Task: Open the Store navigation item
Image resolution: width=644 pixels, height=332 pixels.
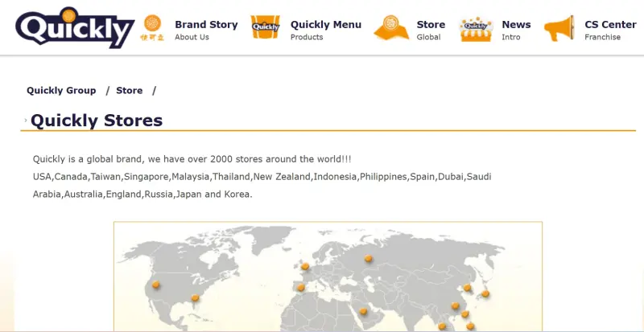Action: (x=431, y=25)
